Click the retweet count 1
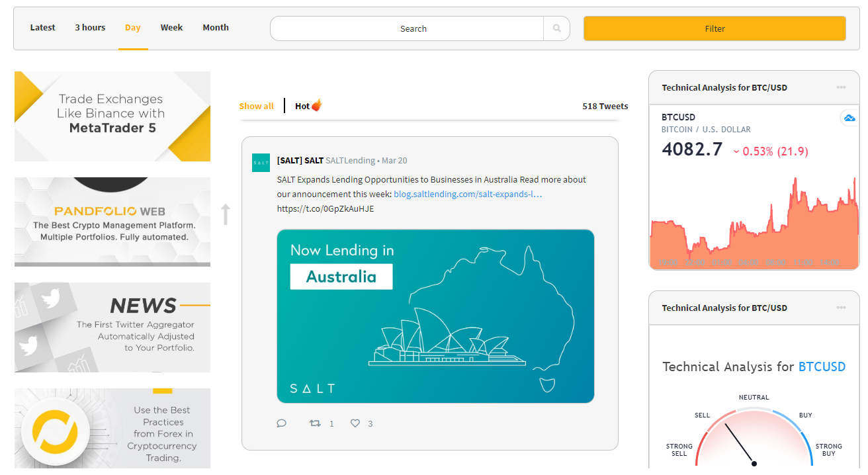The width and height of the screenshot is (868, 475). 331,424
